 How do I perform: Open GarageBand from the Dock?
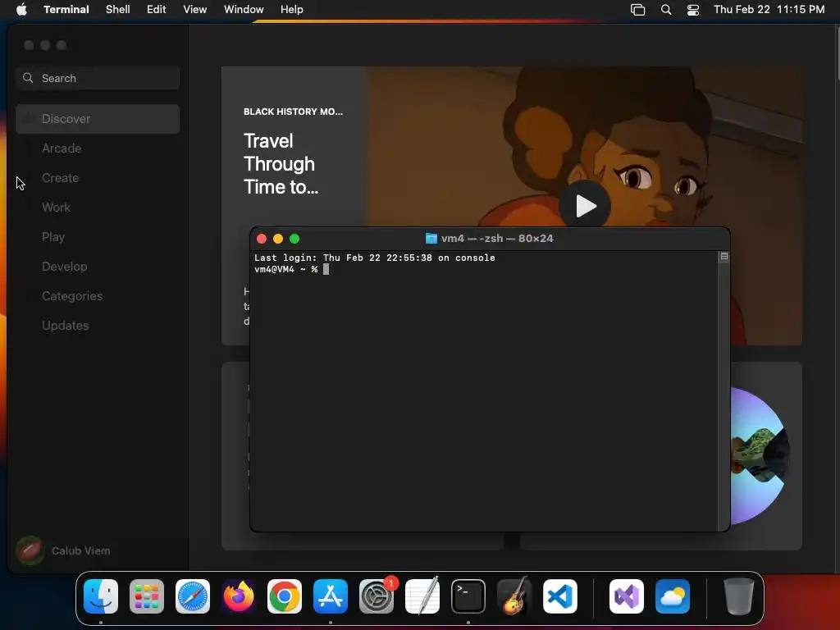[514, 596]
